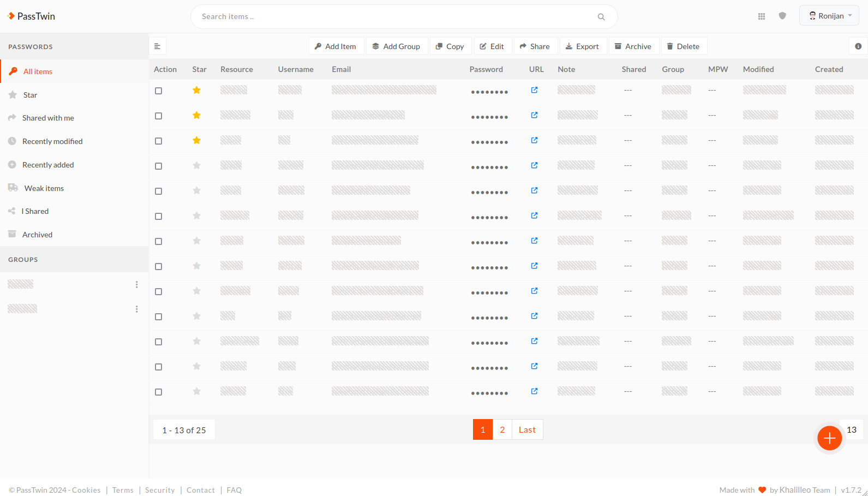Screen dimensions: 868x496
Task: Tick the last row checkbox
Action: [158, 392]
